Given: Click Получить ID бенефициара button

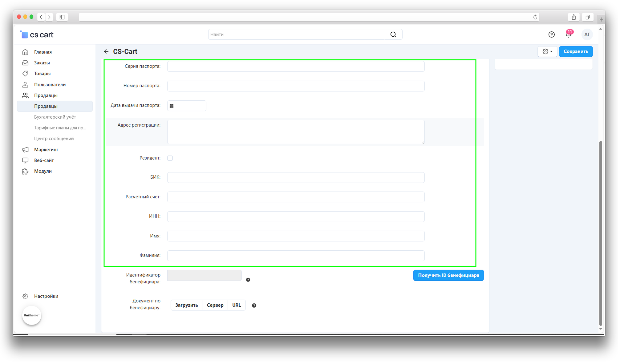Looking at the screenshot, I should 448,275.
